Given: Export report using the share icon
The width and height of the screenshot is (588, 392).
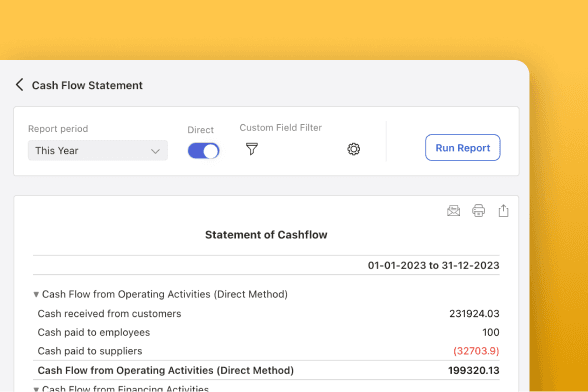Looking at the screenshot, I should pyautogui.click(x=503, y=210).
